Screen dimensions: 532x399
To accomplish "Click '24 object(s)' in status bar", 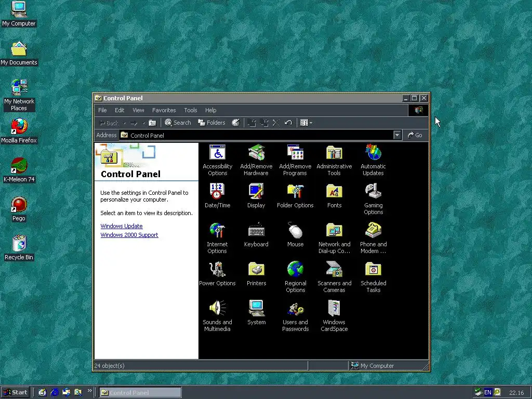I will coord(110,366).
